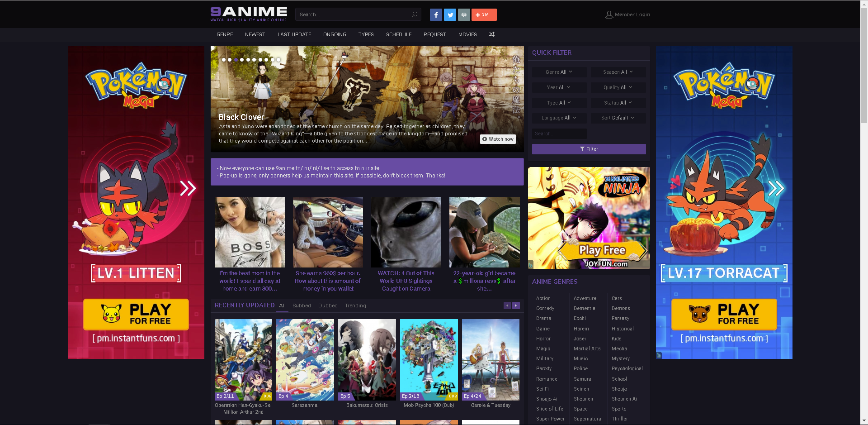Select the Psychological genre link
The image size is (868, 425).
pos(627,368)
